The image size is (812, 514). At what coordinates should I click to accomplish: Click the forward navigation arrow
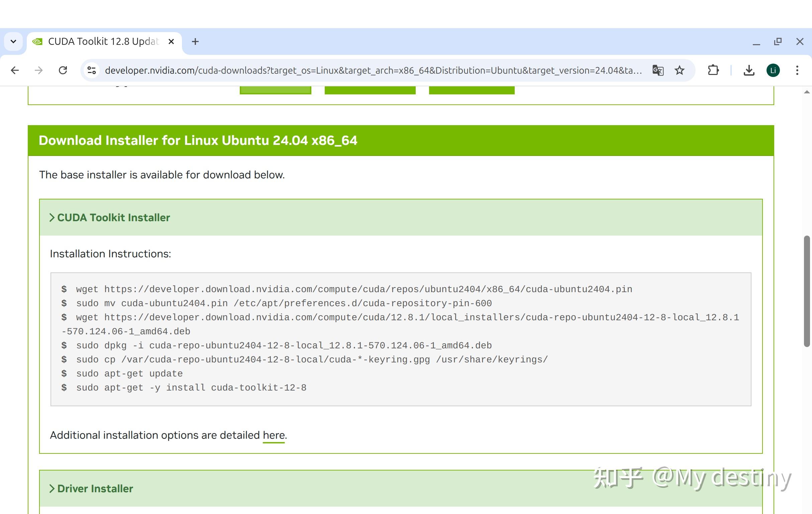point(38,70)
